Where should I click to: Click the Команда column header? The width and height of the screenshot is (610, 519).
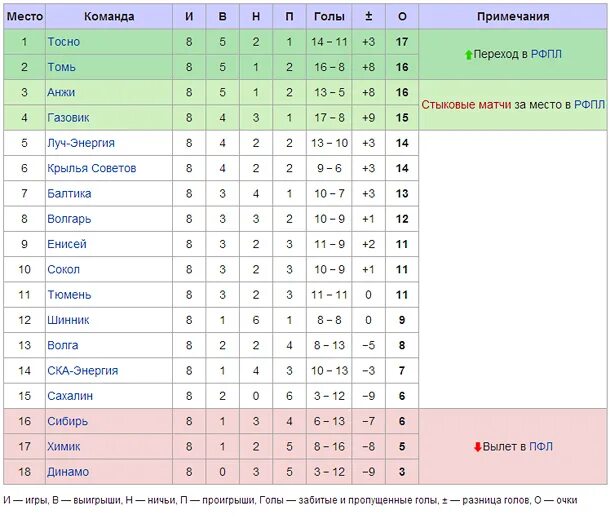coord(109,17)
